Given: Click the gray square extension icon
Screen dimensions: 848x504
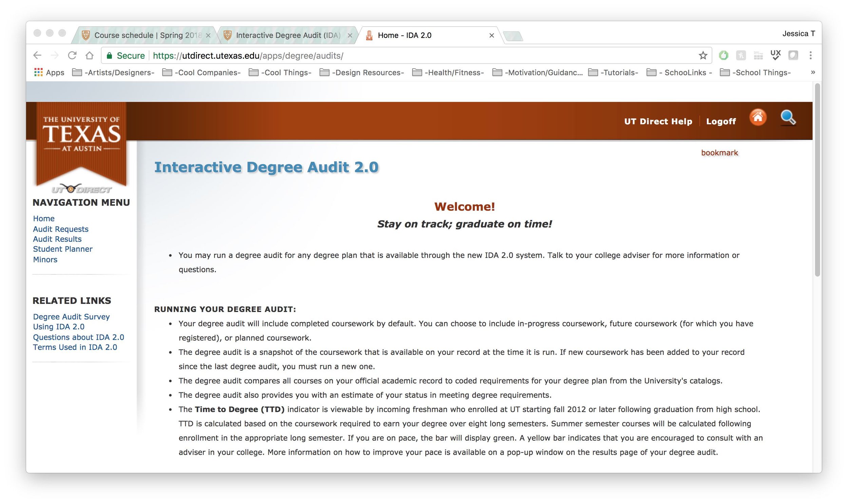Looking at the screenshot, I should click(793, 55).
